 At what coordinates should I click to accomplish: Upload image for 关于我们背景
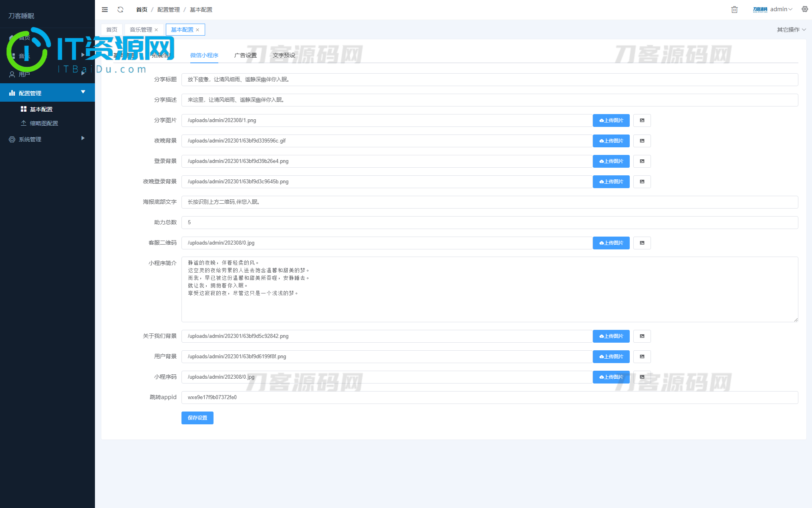point(611,336)
